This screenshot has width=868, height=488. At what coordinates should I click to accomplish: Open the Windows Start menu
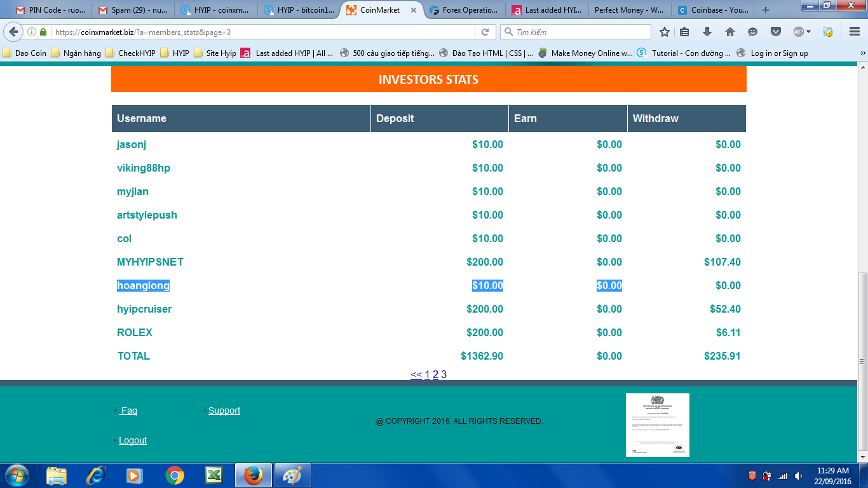click(x=17, y=475)
